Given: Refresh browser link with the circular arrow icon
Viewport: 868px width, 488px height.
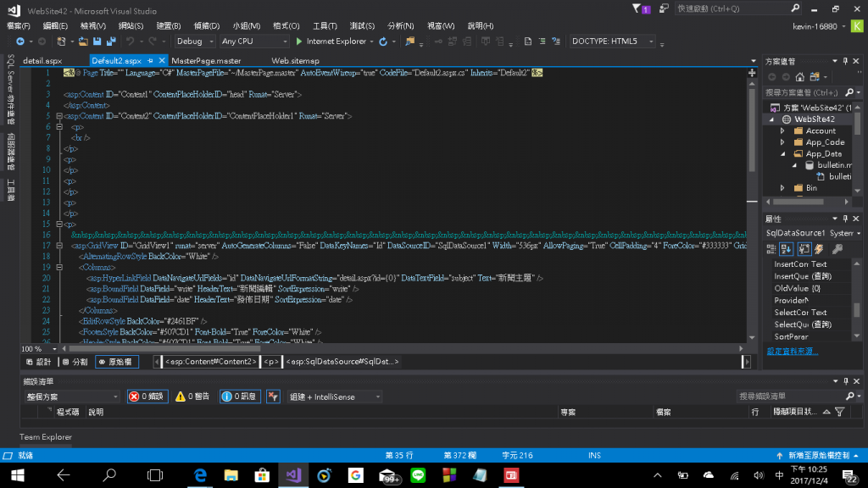Looking at the screenshot, I should pos(383,42).
